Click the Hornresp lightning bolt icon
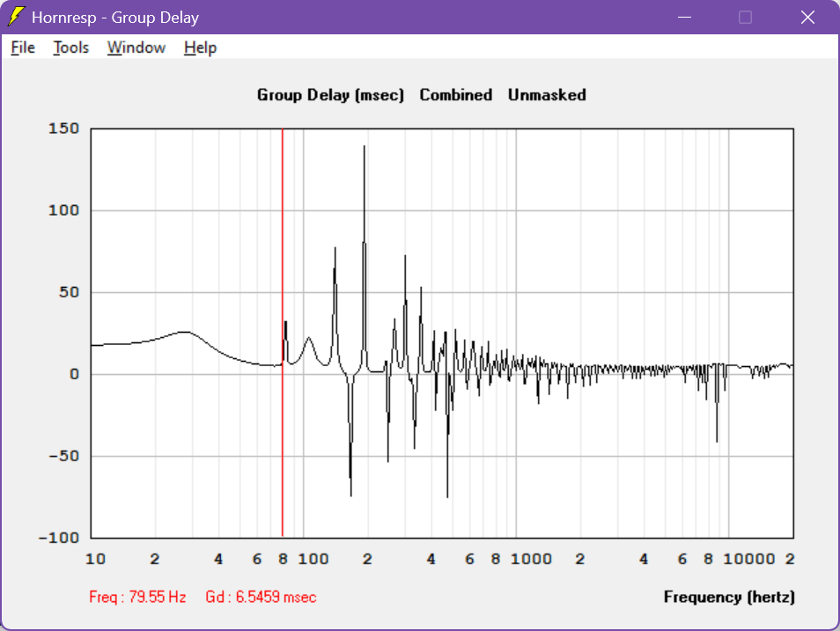 click(16, 17)
